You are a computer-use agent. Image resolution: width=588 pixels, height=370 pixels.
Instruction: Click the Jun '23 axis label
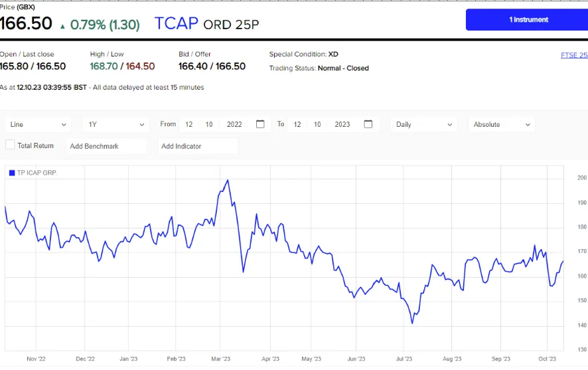(356, 359)
